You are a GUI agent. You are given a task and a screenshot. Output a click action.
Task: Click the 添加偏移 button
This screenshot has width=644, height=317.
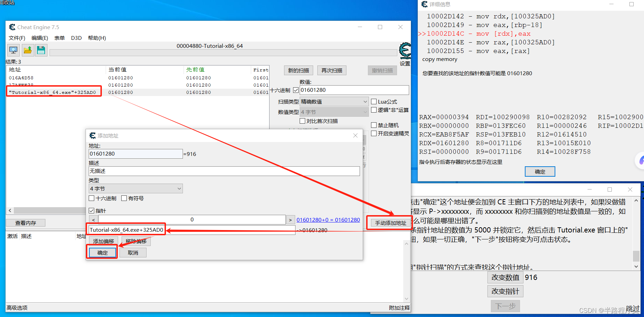(x=104, y=241)
